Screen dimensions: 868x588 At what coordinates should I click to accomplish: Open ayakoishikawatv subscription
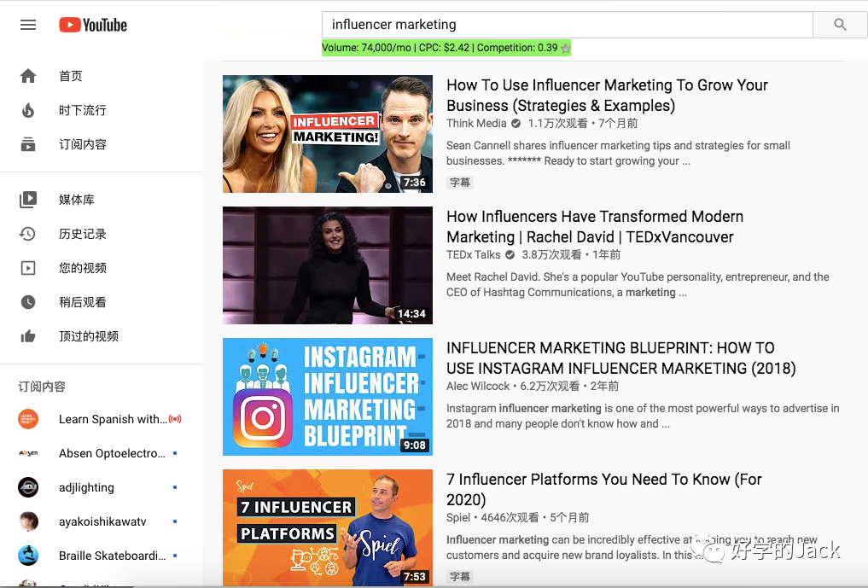(102, 521)
